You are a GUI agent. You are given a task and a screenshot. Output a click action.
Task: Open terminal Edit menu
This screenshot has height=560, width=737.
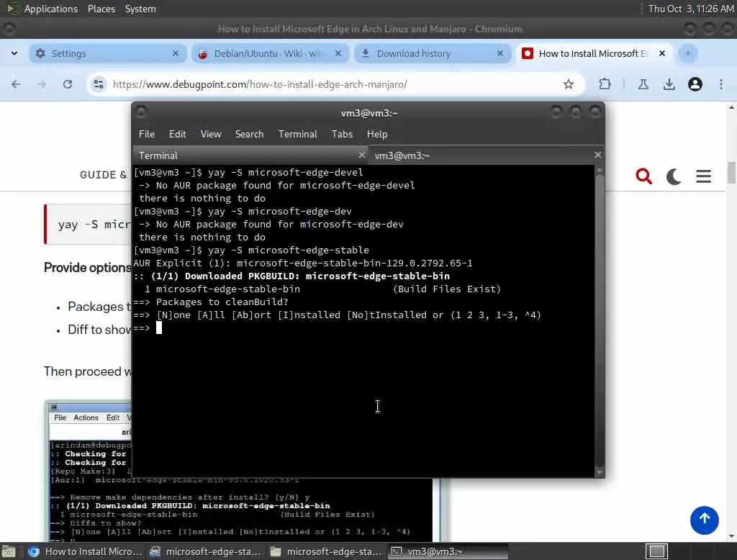177,134
